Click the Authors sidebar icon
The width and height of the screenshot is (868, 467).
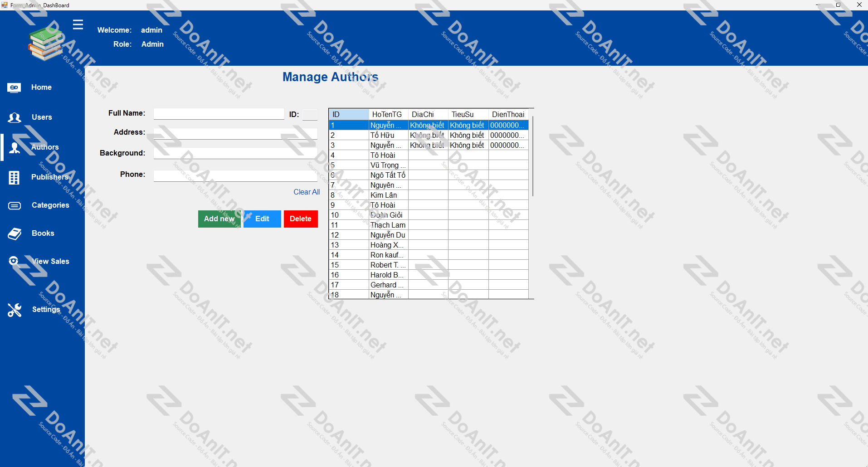[x=15, y=147]
